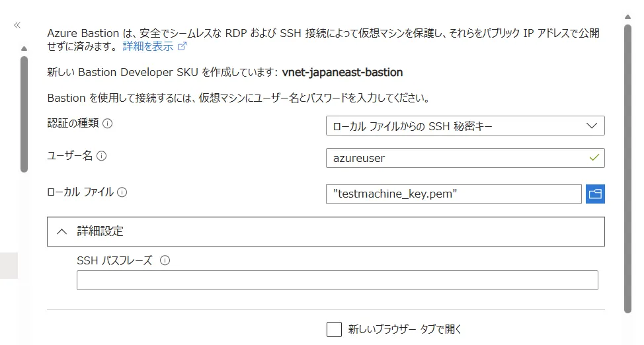Browse for local file with folder icon
The image size is (644, 345).
[x=595, y=194]
